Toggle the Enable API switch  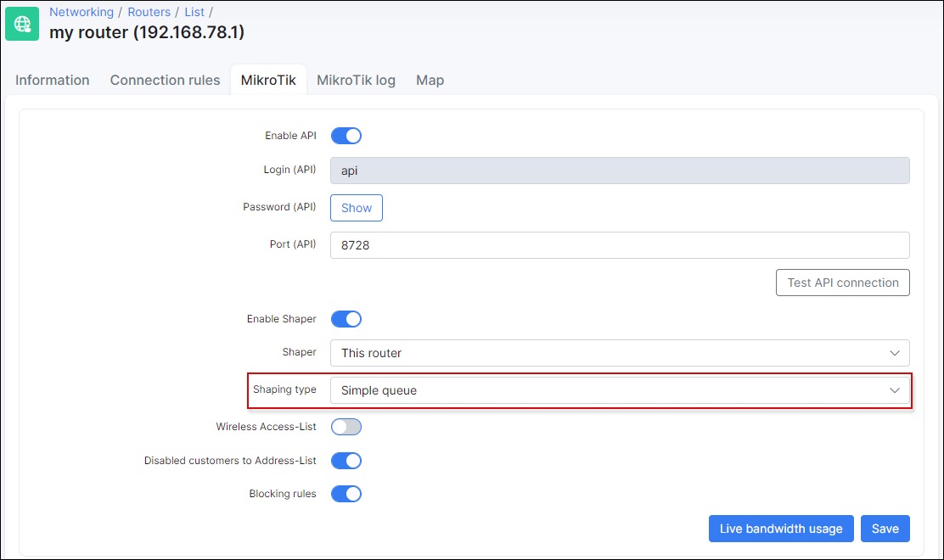346,136
